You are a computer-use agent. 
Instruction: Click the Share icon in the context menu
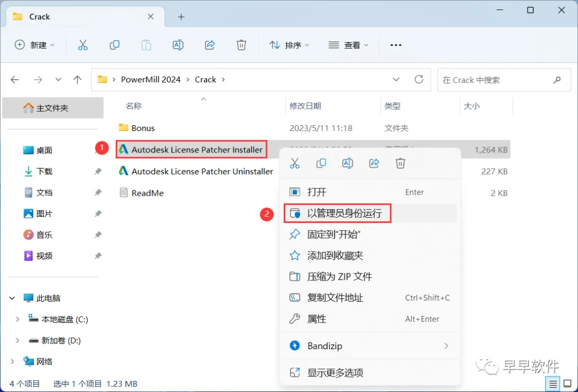tap(374, 163)
